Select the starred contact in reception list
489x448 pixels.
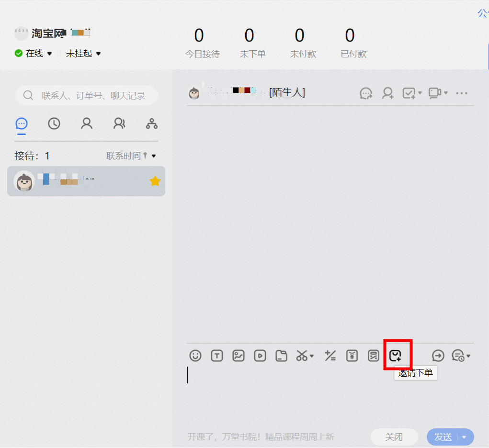[86, 181]
